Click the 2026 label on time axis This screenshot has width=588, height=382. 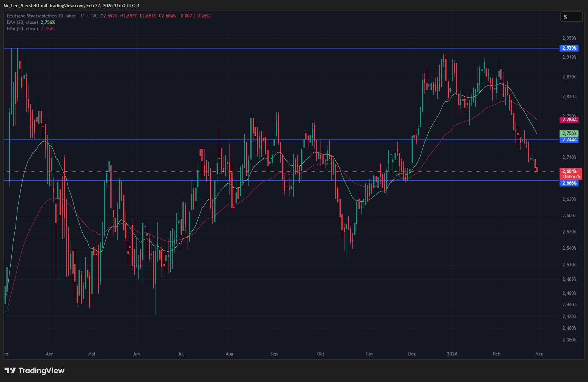452,354
